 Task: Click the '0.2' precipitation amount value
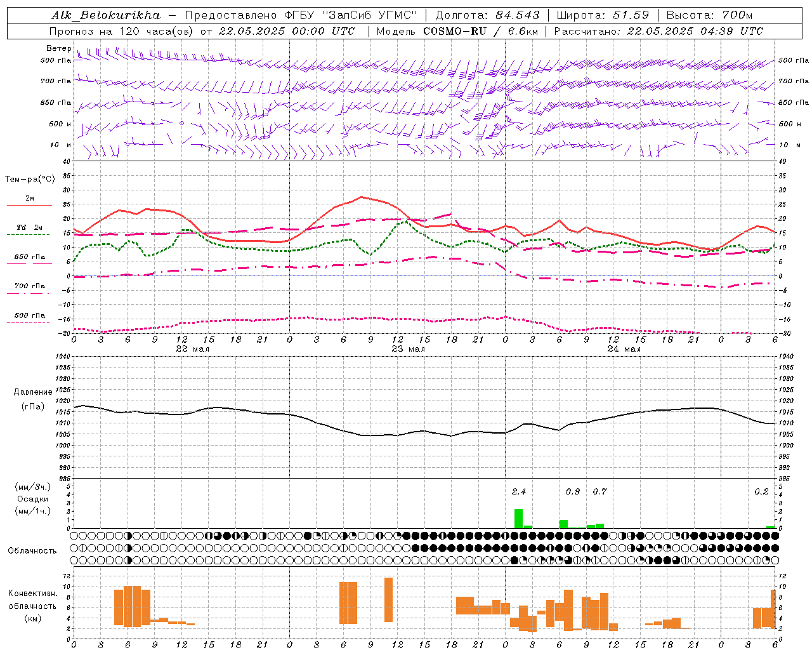coord(761,491)
